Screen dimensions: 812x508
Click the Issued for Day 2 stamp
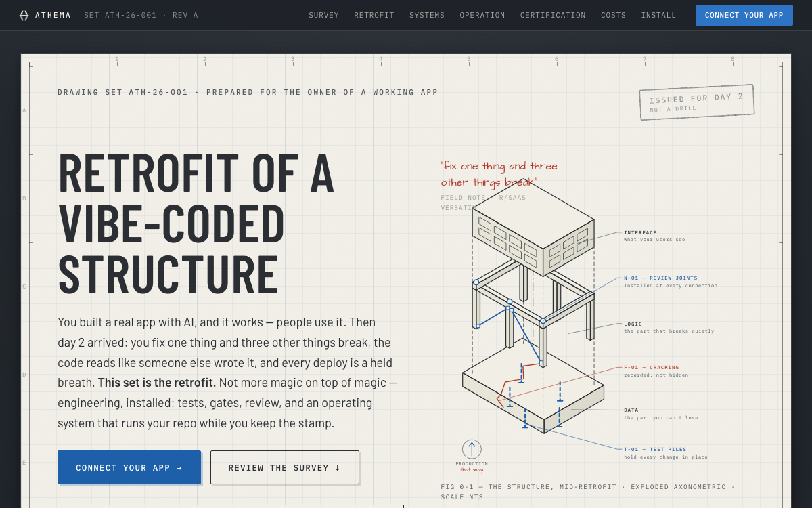(x=696, y=102)
